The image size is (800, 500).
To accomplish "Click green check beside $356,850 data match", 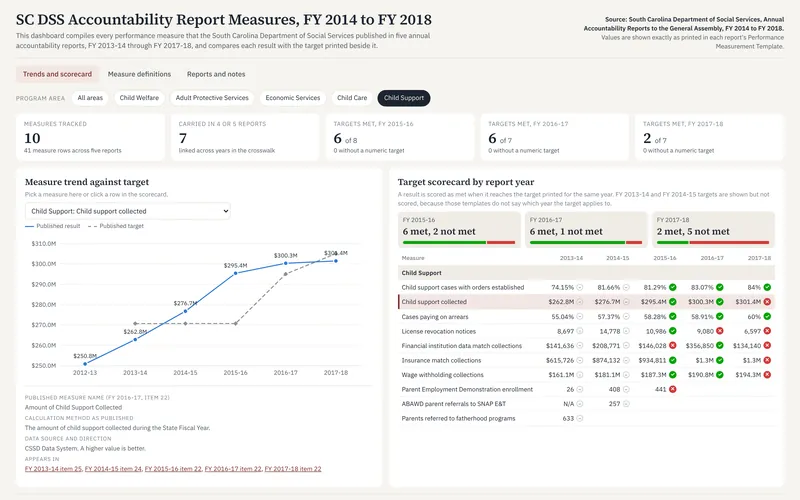I will pyautogui.click(x=719, y=345).
